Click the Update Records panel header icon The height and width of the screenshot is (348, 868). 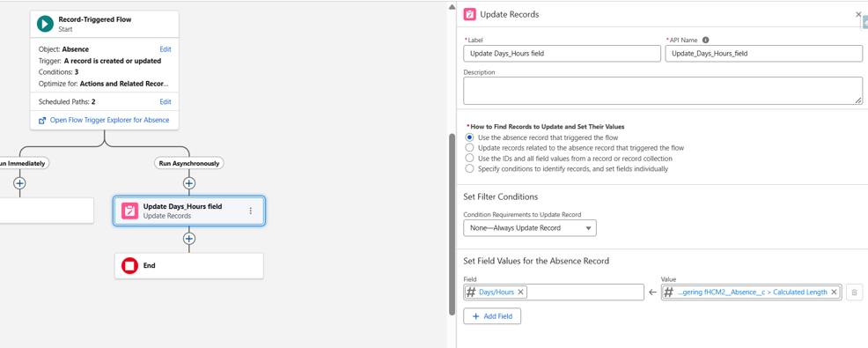pyautogui.click(x=470, y=14)
